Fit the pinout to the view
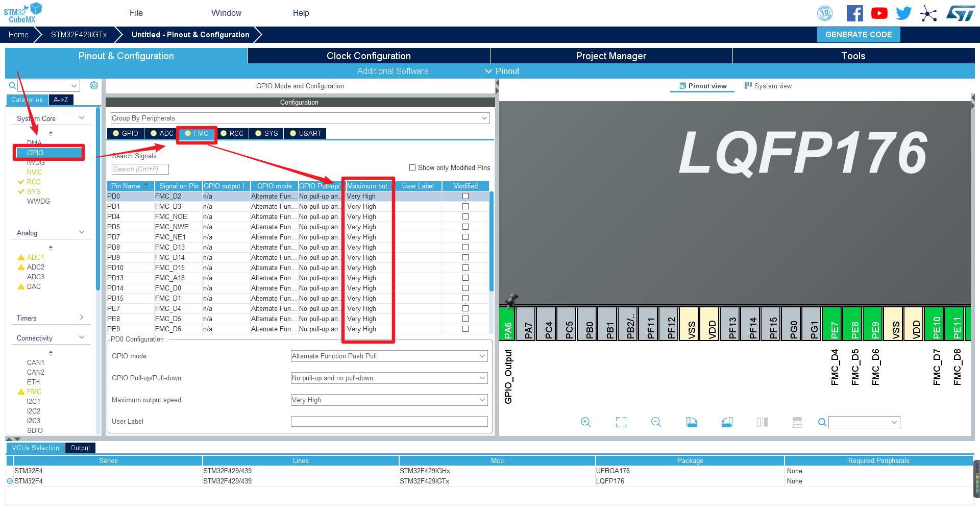The image size is (980, 511). [621, 422]
